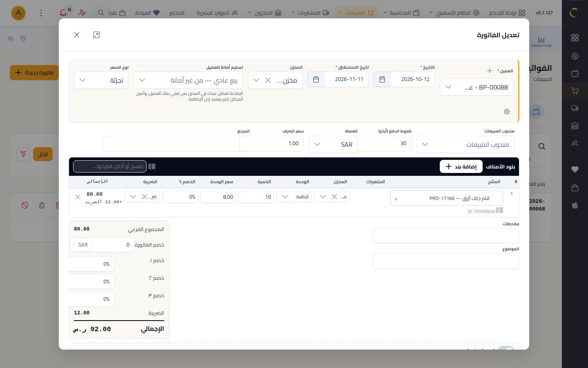The height and width of the screenshot is (368, 588).
Task: Click the eye visibility icon in background toolbar
Action: click(11, 38)
